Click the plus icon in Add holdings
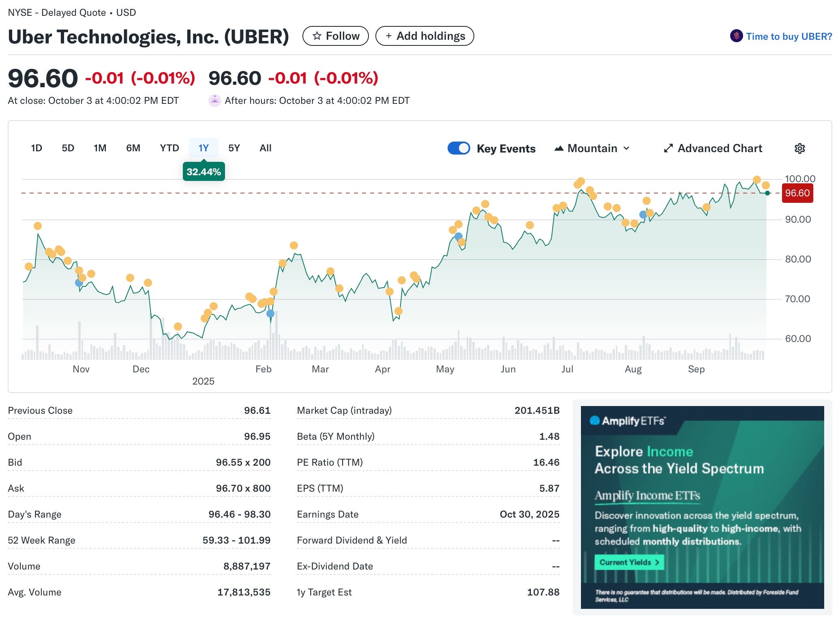 pyautogui.click(x=388, y=36)
